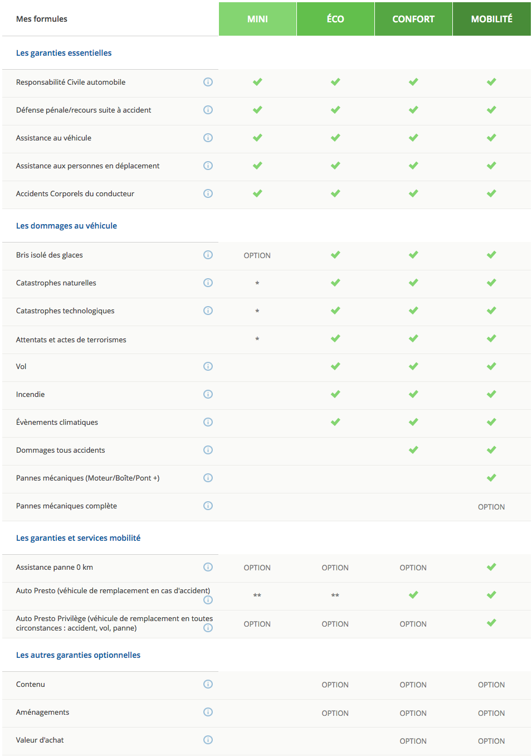
Task: Toggle the green checkmark for Incendie under ÉCO
Action: (335, 394)
